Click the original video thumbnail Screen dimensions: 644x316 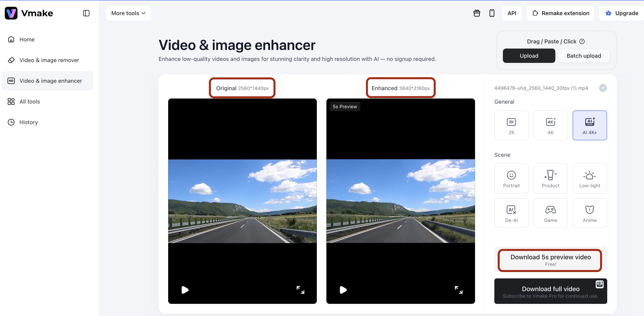click(x=242, y=201)
